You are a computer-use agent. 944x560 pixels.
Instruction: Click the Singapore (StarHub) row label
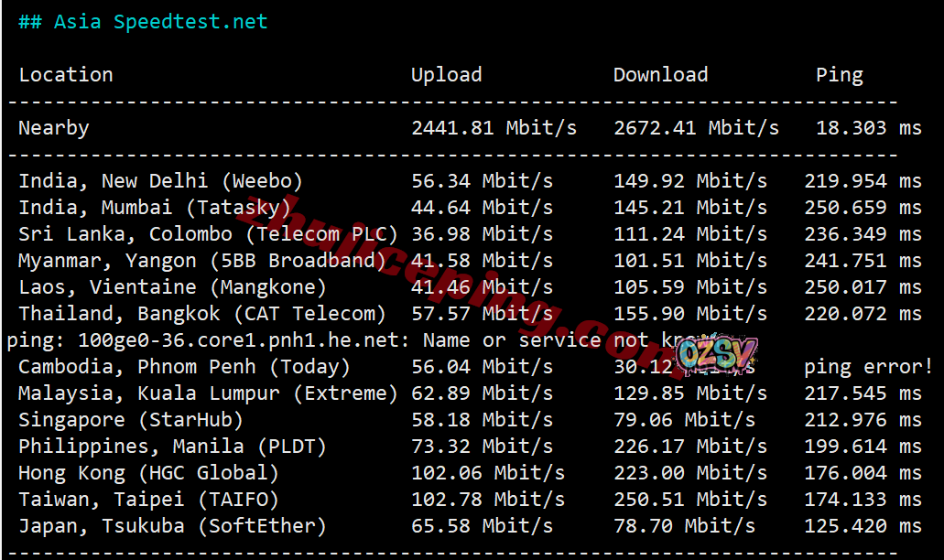pyautogui.click(x=131, y=420)
